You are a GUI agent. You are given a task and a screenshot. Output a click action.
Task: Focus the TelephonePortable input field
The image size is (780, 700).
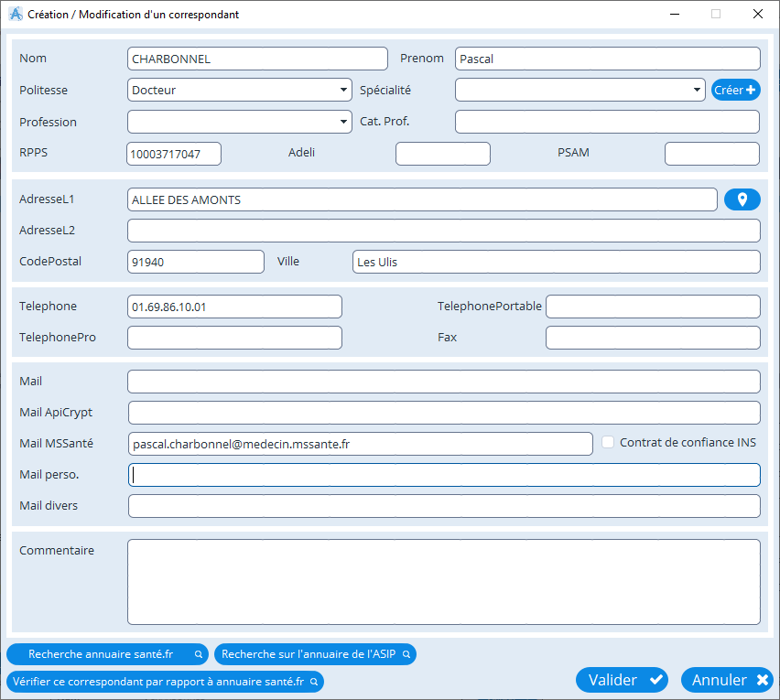(653, 307)
